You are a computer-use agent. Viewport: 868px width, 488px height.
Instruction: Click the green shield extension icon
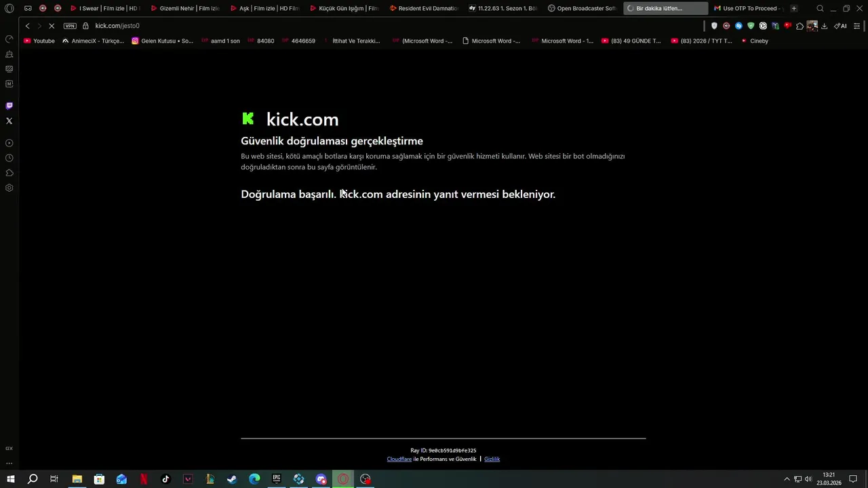751,26
